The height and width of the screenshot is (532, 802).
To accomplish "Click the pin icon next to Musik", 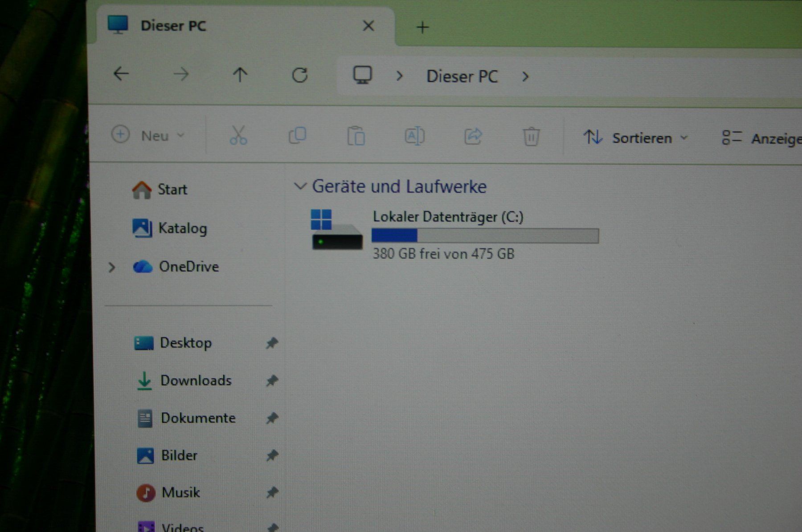I will (x=272, y=492).
